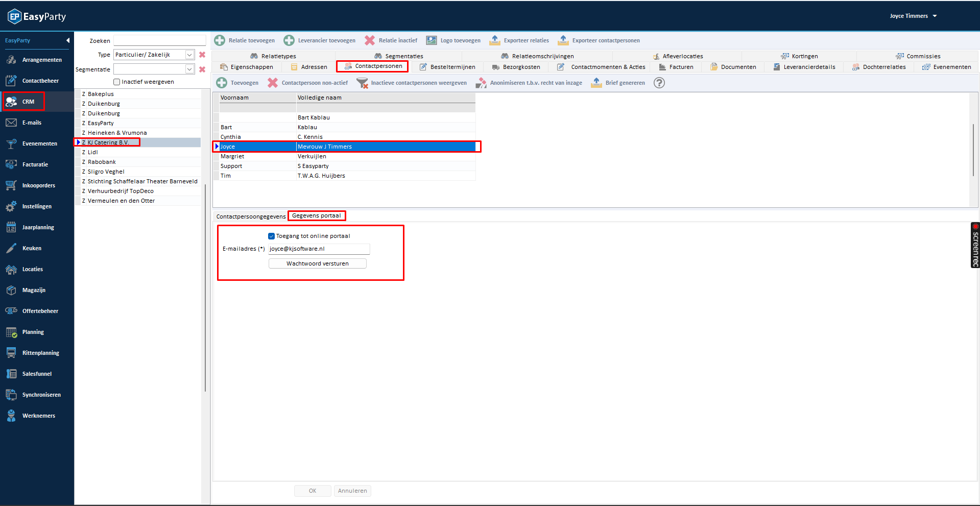Viewport: 980px width, 506px height.
Task: Click the Annuleren button
Action: pyautogui.click(x=352, y=491)
